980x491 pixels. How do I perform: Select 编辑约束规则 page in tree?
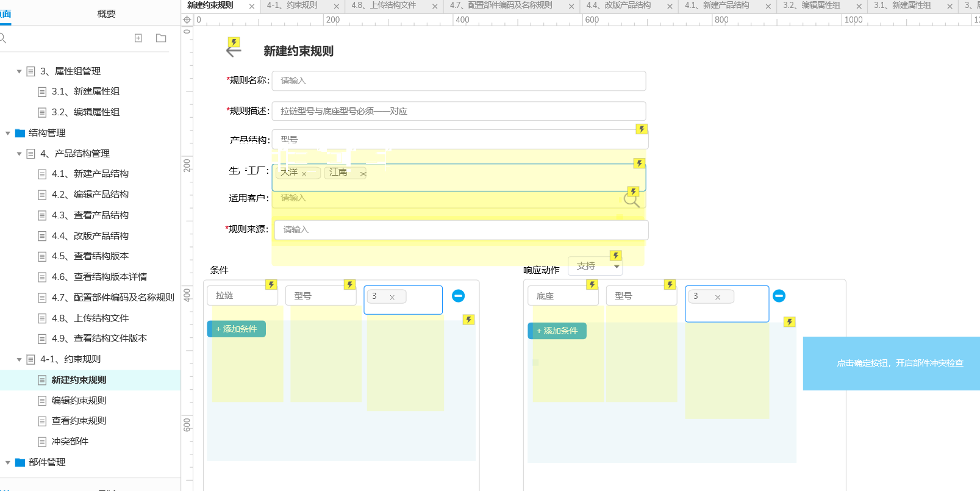(x=79, y=401)
